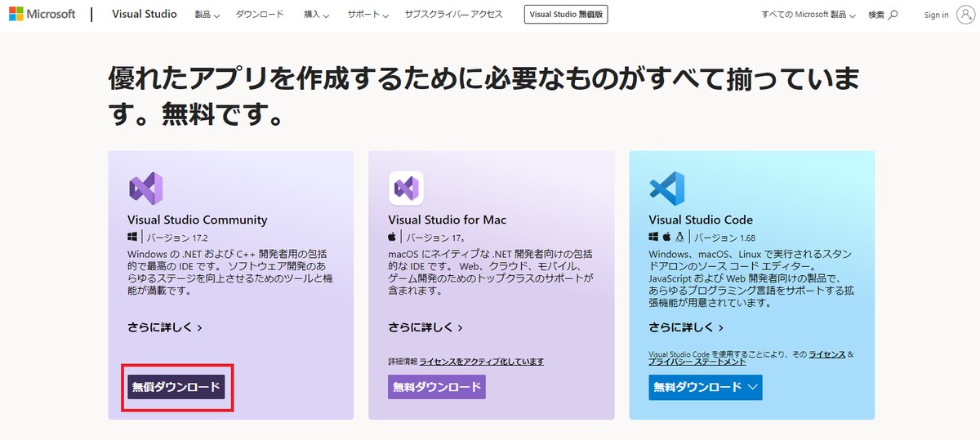Open the ライセンスをアクティブ化しています link
This screenshot has height=440, width=980.
point(482,362)
